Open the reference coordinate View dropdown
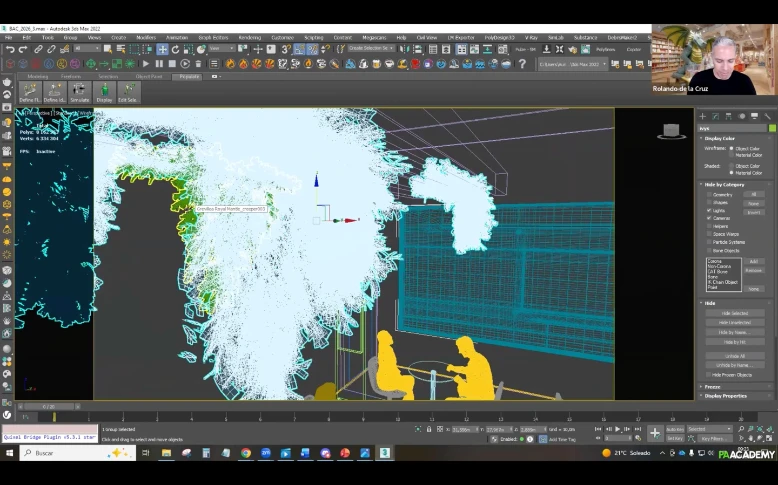The width and height of the screenshot is (778, 485). click(x=221, y=49)
